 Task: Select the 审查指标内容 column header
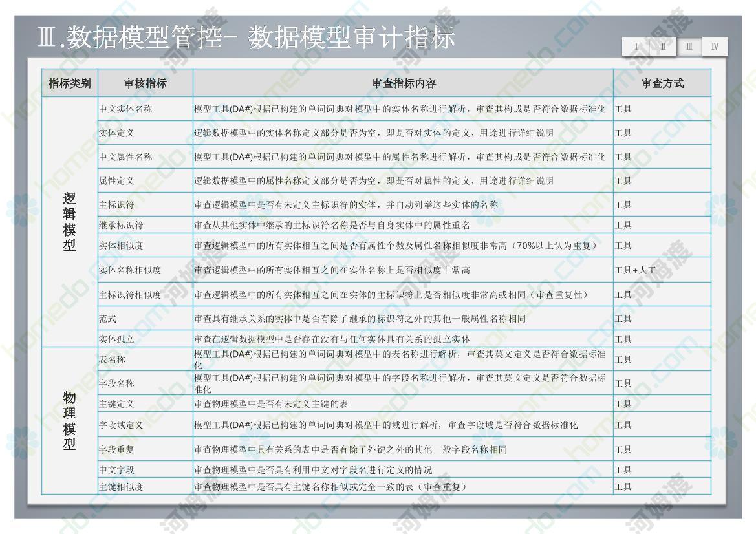pyautogui.click(x=404, y=83)
